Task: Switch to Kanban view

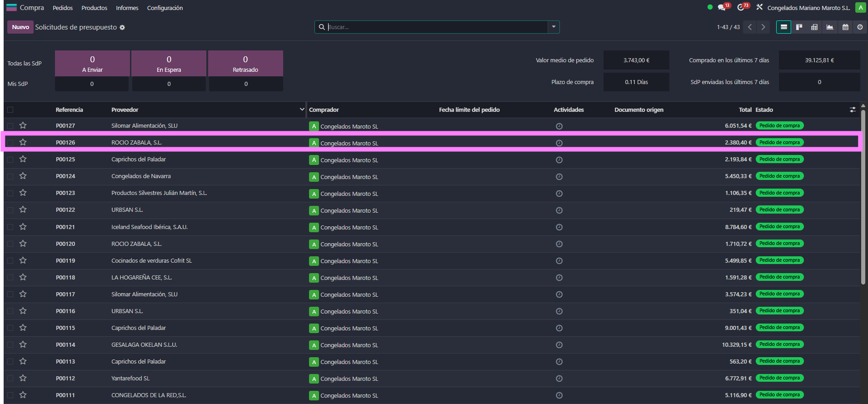Action: click(x=799, y=27)
